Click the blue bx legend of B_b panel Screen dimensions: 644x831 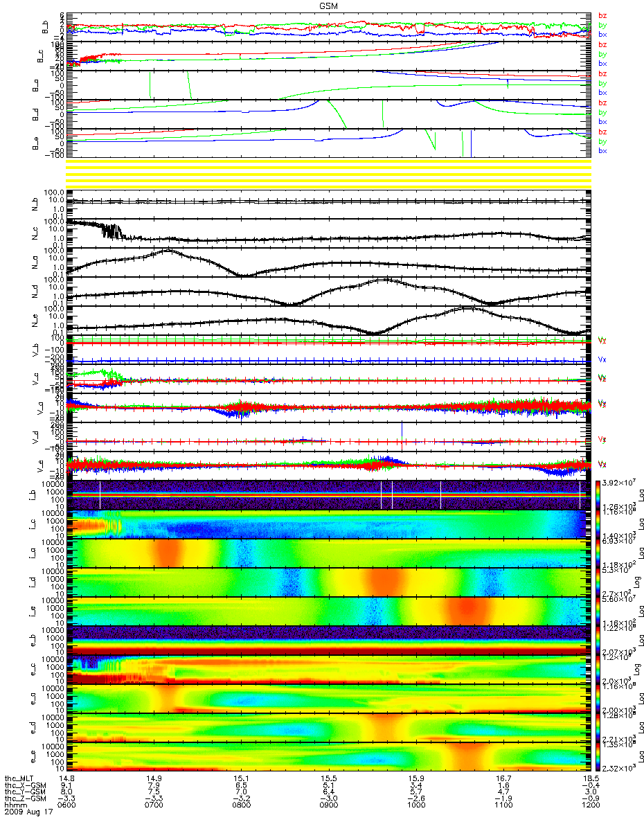[x=602, y=35]
